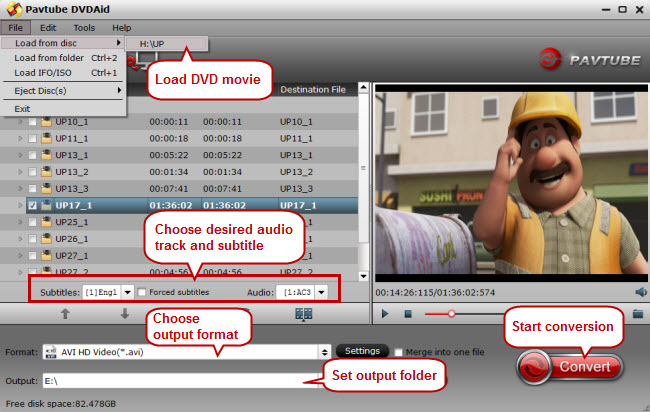Stop the preview playback
Viewport: 650px width, 412px height.
pos(408,314)
